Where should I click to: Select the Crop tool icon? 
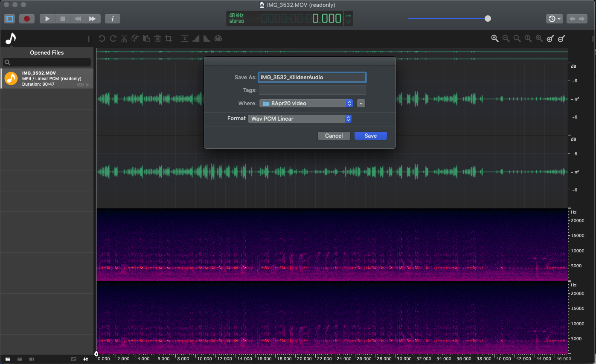click(x=169, y=39)
